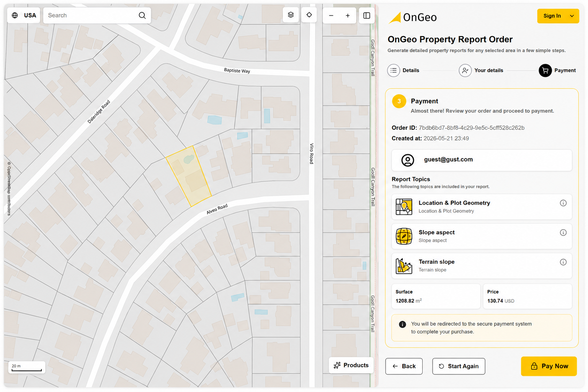The image size is (588, 392).
Task: Select the Slope aspect topic title
Action: click(436, 232)
